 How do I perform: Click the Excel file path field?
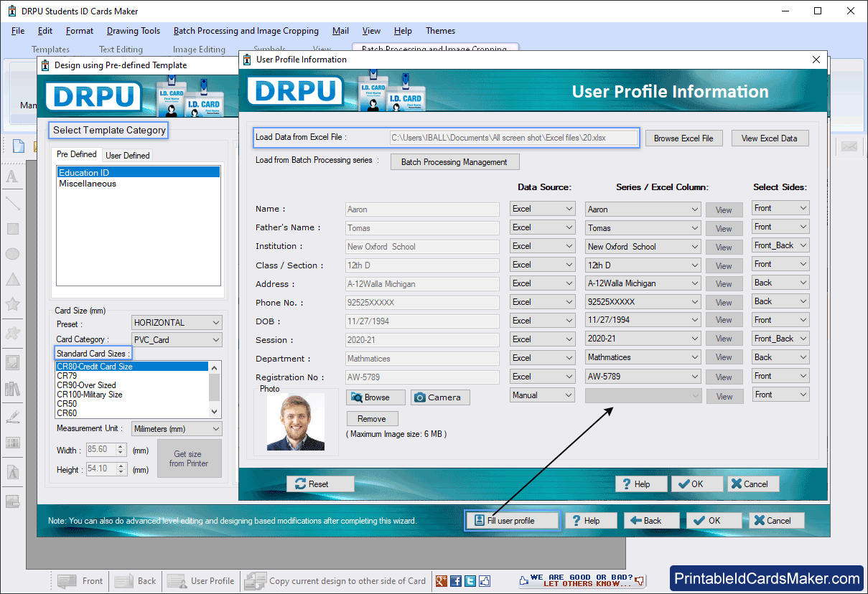coord(514,138)
